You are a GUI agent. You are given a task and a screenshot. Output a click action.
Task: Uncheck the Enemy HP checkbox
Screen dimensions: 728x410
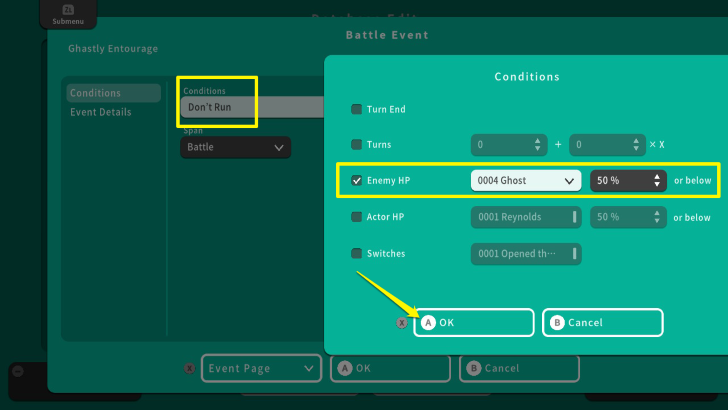357,181
